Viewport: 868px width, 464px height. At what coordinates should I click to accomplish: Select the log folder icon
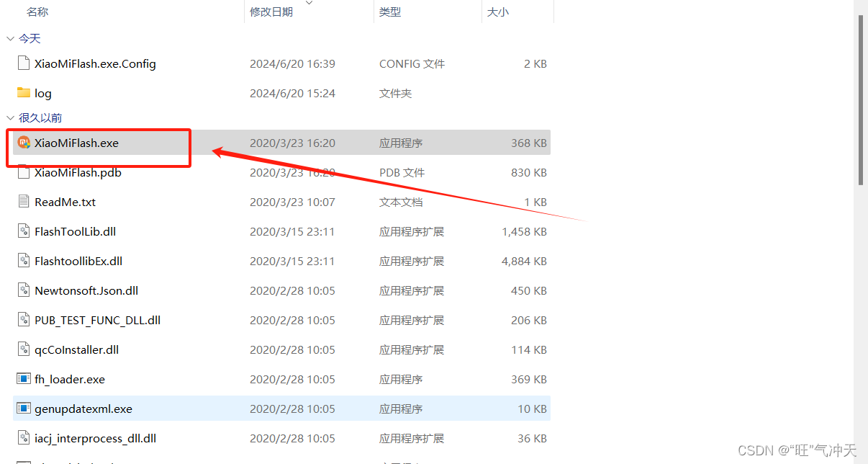(24, 93)
